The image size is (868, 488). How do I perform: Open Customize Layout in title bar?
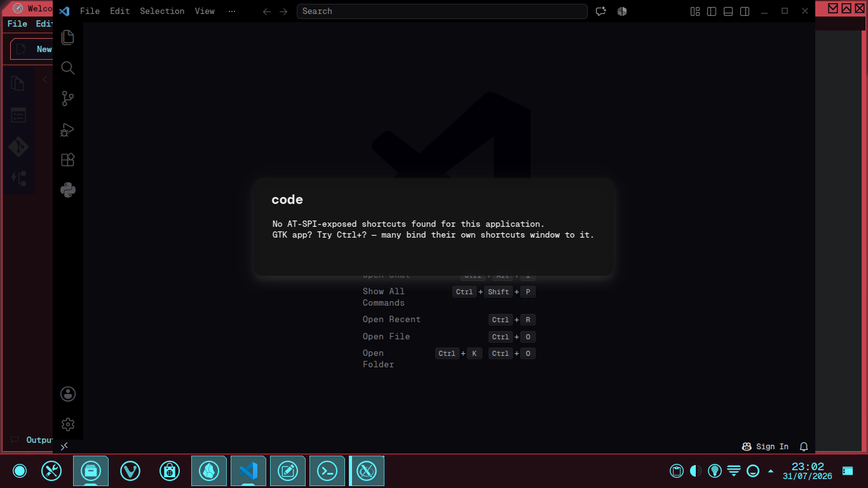695,11
